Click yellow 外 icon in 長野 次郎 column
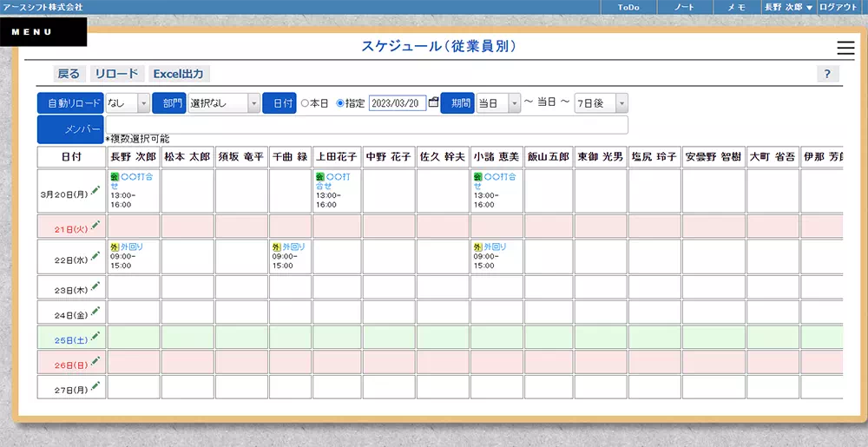 coord(115,247)
